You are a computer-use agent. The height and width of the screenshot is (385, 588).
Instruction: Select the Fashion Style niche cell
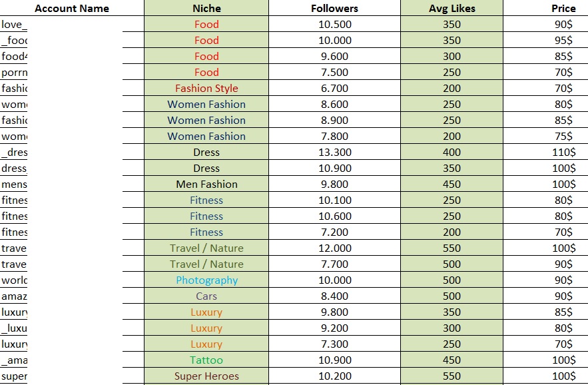tap(206, 88)
